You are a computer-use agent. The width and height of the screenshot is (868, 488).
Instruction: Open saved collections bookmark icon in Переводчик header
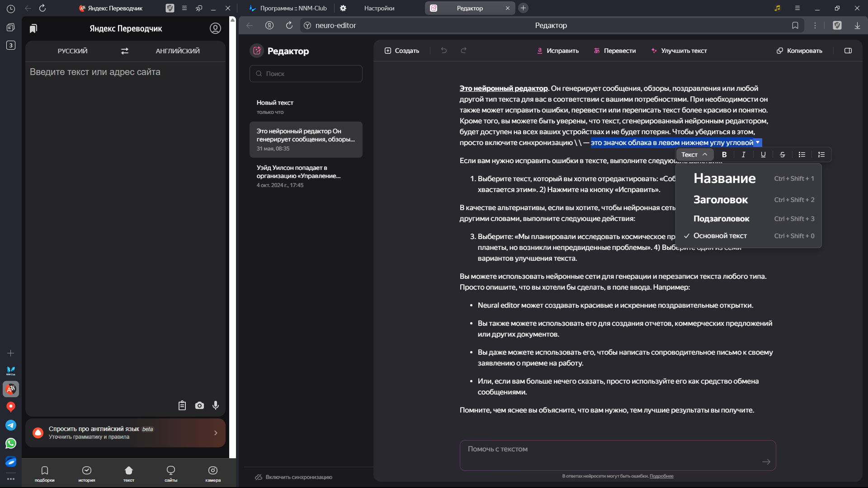click(x=33, y=28)
